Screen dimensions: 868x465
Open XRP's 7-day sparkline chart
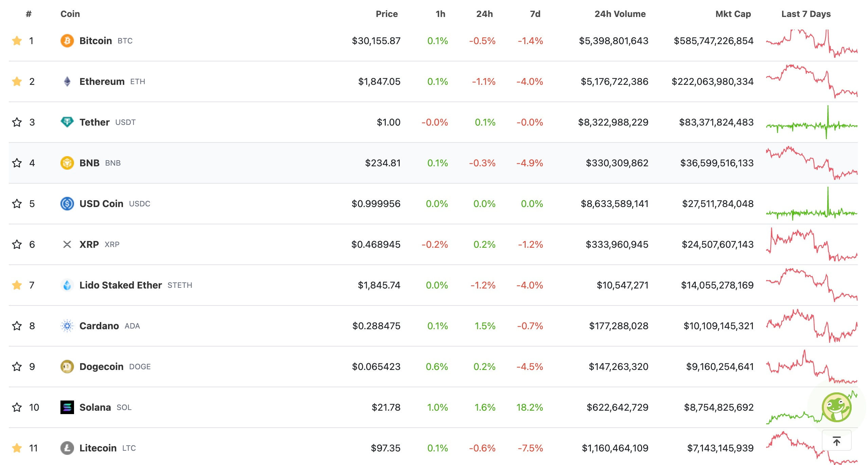click(812, 244)
